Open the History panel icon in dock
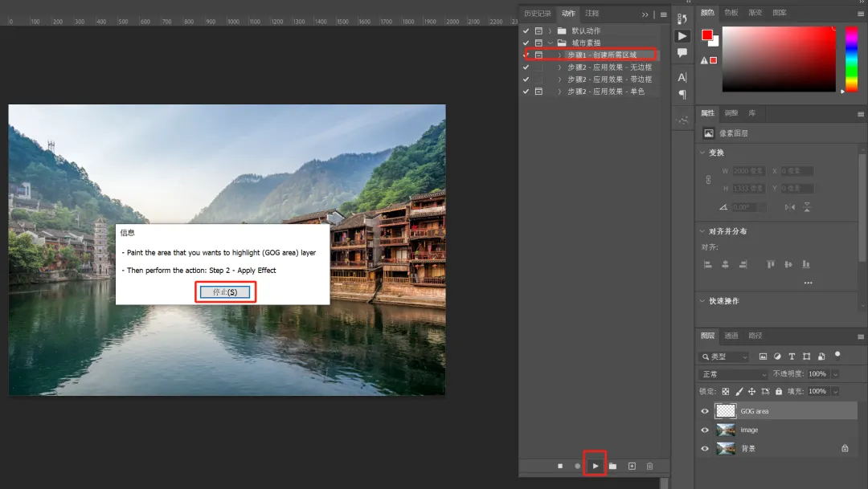The width and height of the screenshot is (868, 489). click(682, 18)
